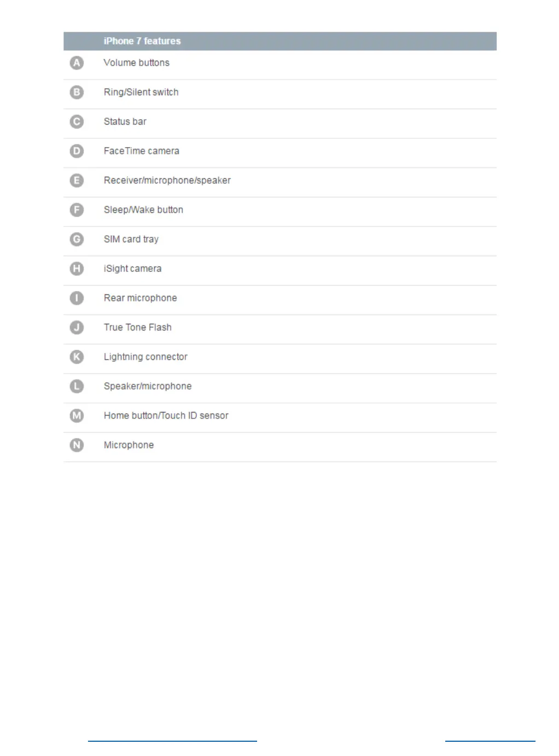Screen dimensions: 559x756
Task: Click the "Receiver/microphone/speaker" entry
Action: click(167, 181)
